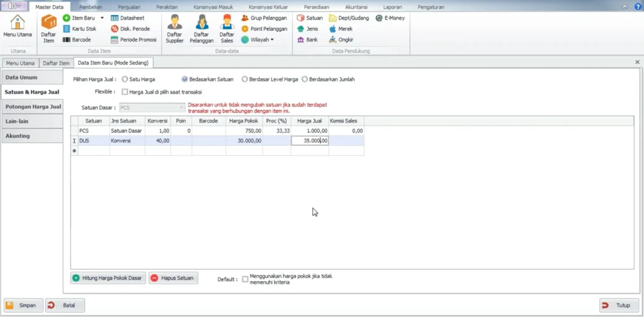The image size is (644, 317).
Task: Click the Simpan button
Action: coord(24,306)
